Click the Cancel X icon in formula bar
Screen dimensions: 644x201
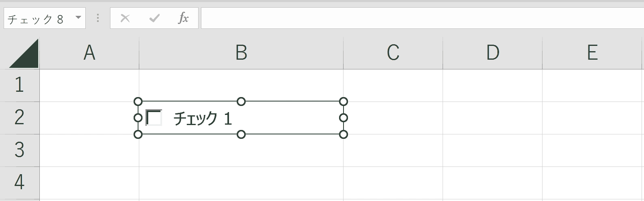click(125, 18)
